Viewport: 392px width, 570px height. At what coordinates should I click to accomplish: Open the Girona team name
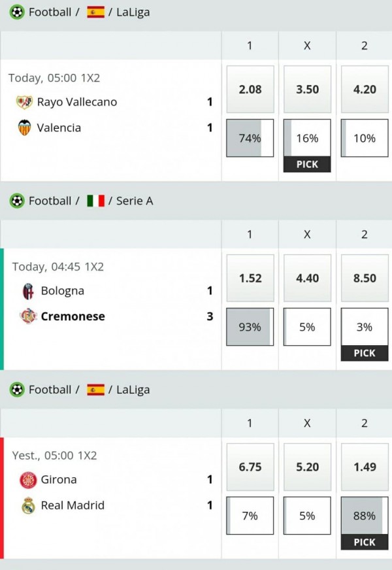pyautogui.click(x=59, y=480)
